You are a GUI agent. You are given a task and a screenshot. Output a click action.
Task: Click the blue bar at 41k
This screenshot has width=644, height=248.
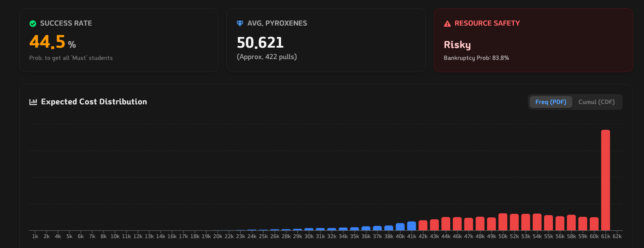pyautogui.click(x=412, y=226)
